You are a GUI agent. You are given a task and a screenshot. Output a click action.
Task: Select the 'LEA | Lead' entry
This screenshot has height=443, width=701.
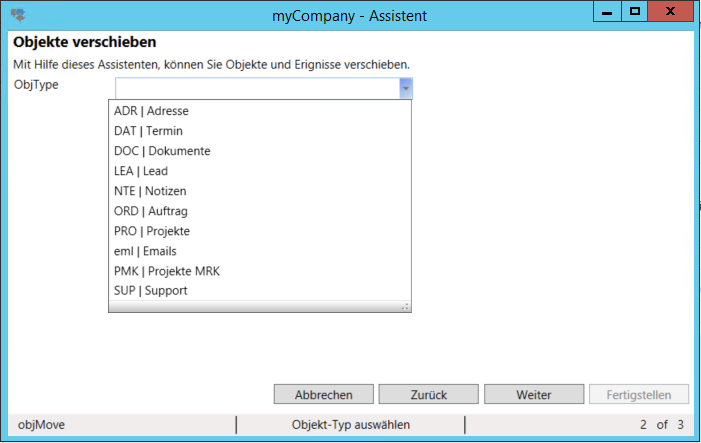141,171
